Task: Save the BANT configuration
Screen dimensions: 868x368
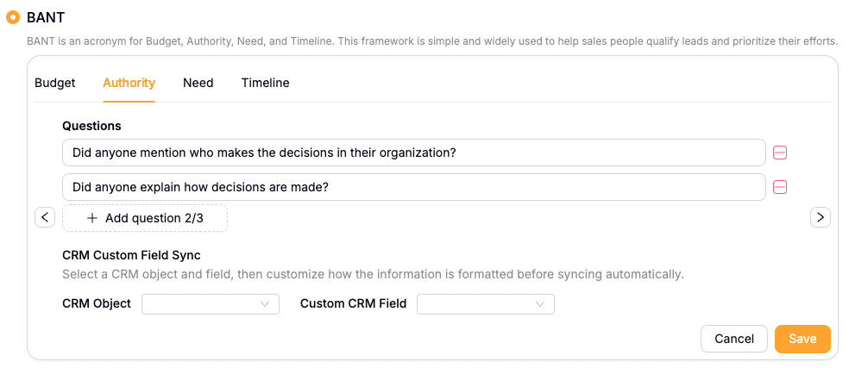Action: click(x=802, y=339)
